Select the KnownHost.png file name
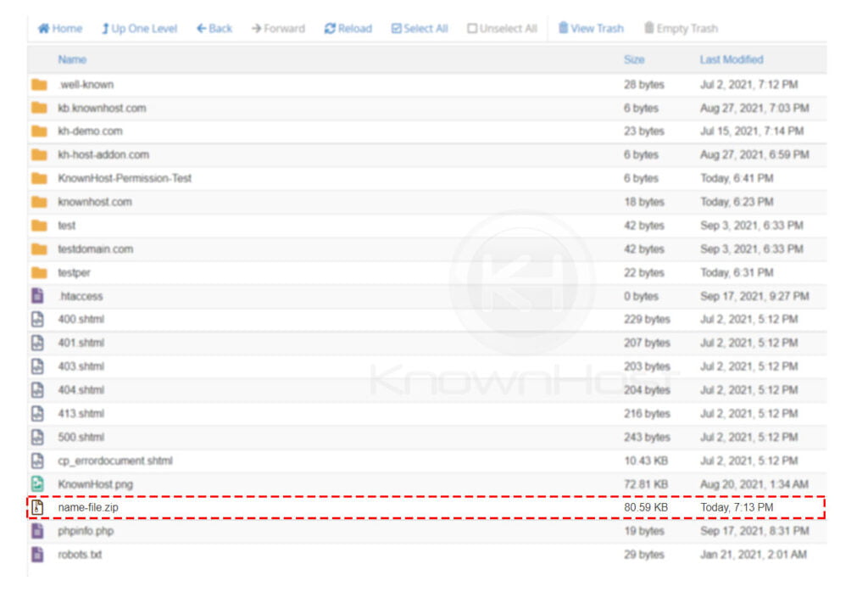The height and width of the screenshot is (592, 868). (95, 484)
